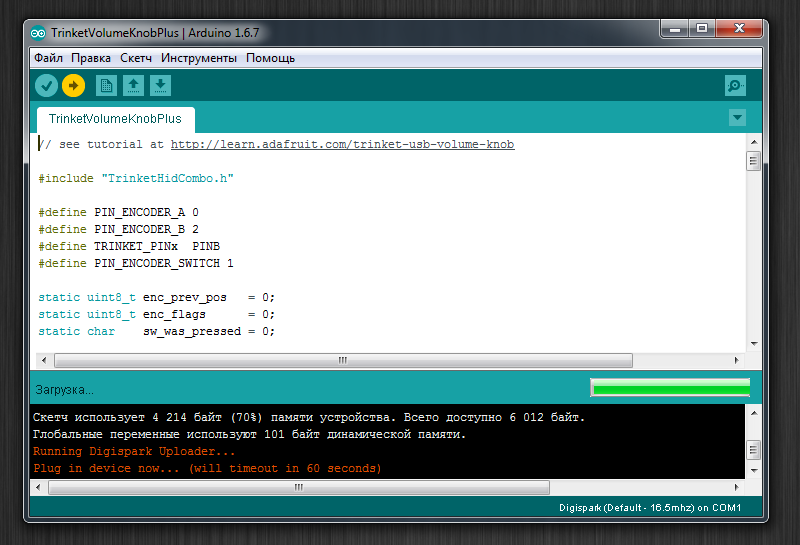800x545 pixels.
Task: Click the PIN_ENCODER_SWITCH define line
Action: pos(136,263)
